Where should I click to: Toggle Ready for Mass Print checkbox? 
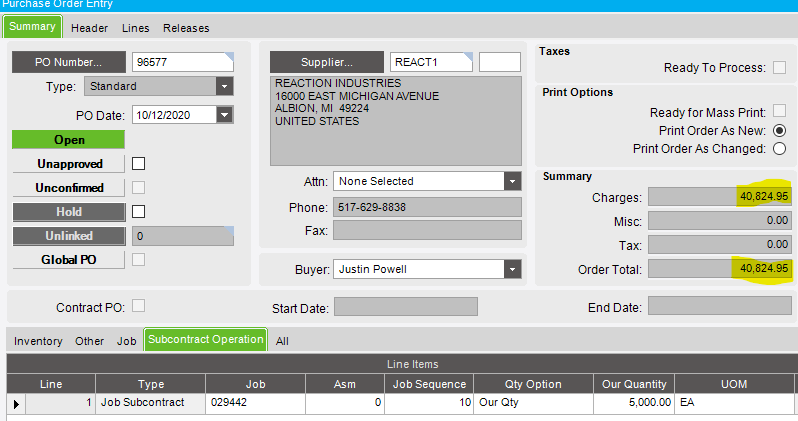coord(779,110)
